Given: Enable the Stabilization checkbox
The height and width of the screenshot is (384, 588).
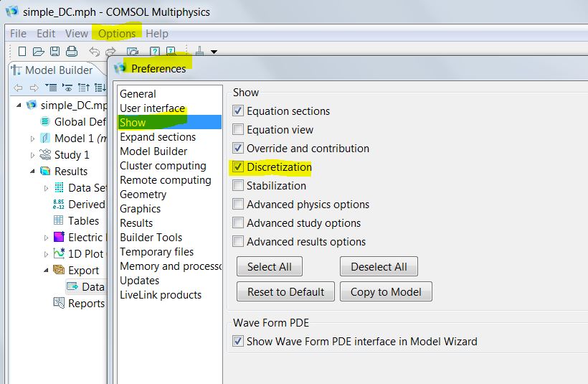Looking at the screenshot, I should [238, 185].
